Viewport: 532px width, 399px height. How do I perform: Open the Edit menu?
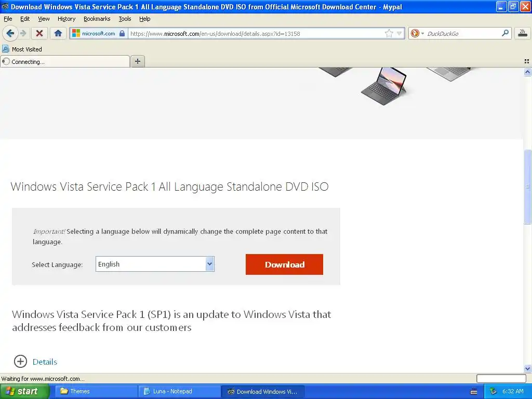[25, 19]
